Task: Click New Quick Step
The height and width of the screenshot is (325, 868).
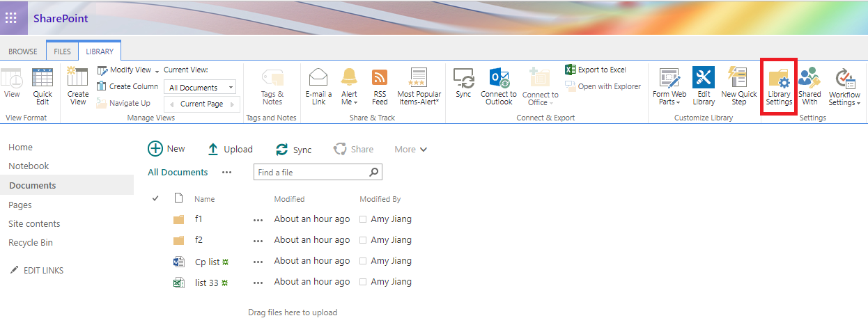Action: click(738, 87)
